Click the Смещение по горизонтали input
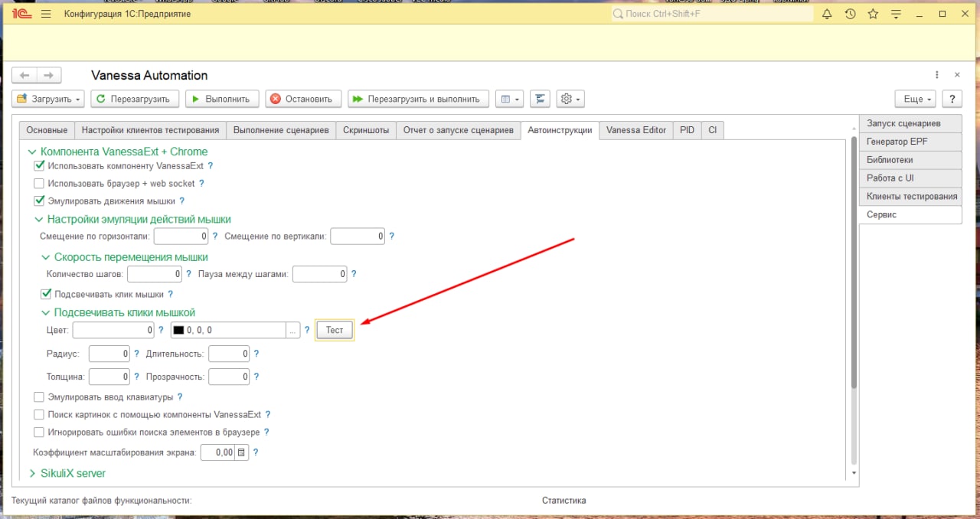The image size is (980, 519). 181,237
